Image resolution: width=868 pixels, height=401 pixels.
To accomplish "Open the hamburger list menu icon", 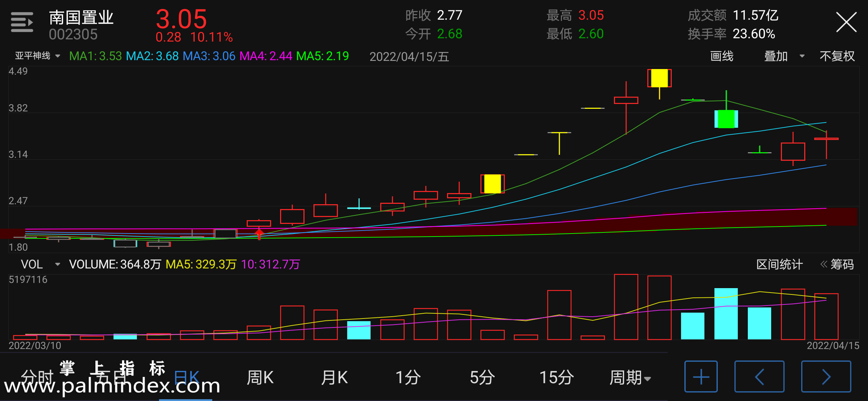I will pyautogui.click(x=22, y=22).
